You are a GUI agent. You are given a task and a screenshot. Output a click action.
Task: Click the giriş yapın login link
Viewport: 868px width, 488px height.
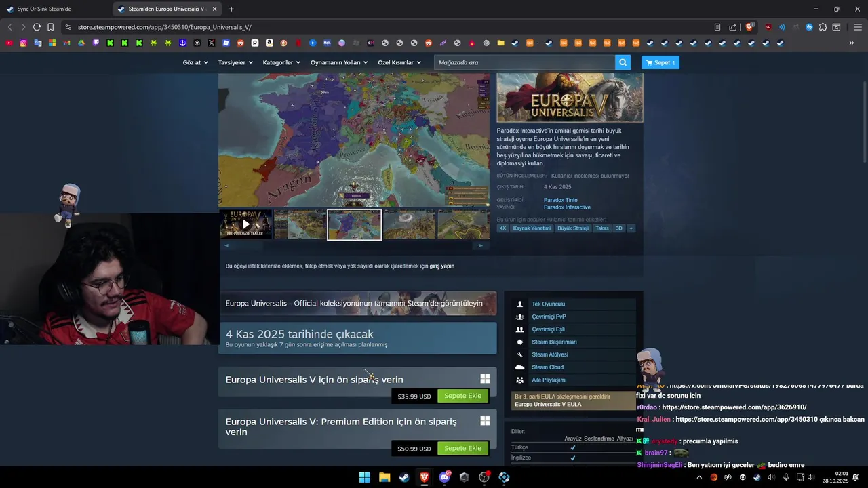click(442, 266)
